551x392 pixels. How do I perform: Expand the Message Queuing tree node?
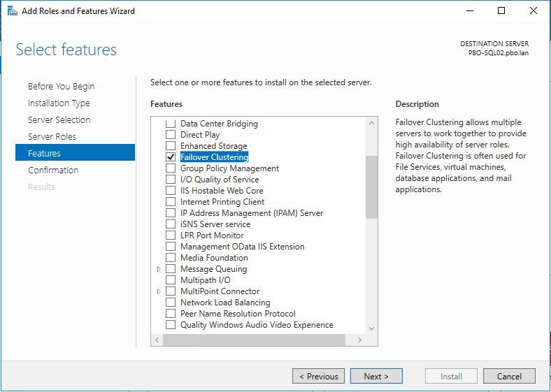click(159, 269)
